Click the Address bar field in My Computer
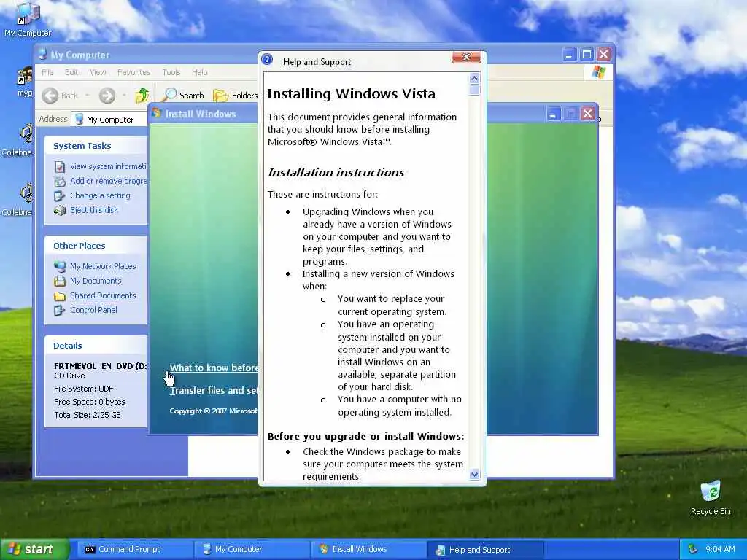 (x=109, y=119)
